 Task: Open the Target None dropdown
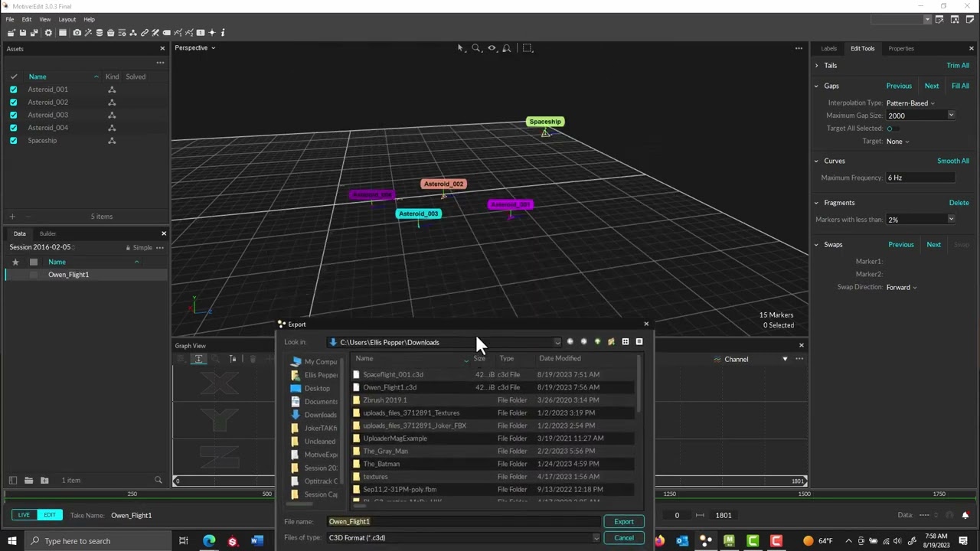tap(897, 142)
